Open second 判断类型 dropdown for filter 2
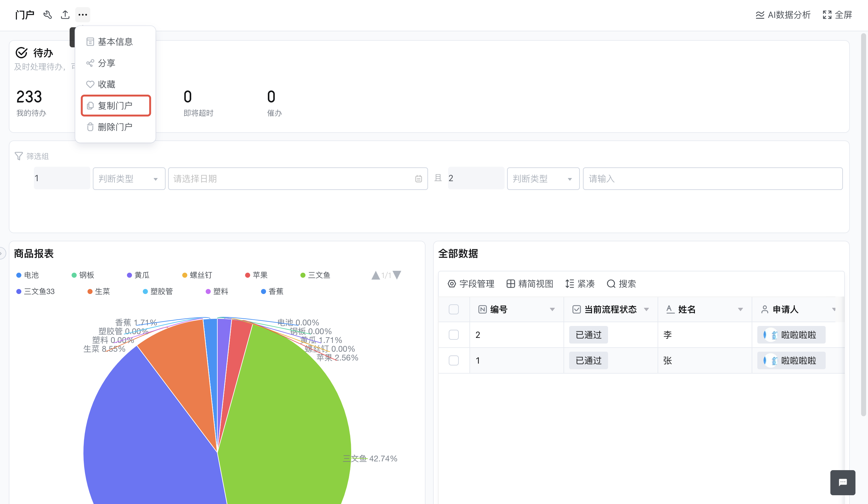Viewport: 868px width, 504px height. coord(543,179)
